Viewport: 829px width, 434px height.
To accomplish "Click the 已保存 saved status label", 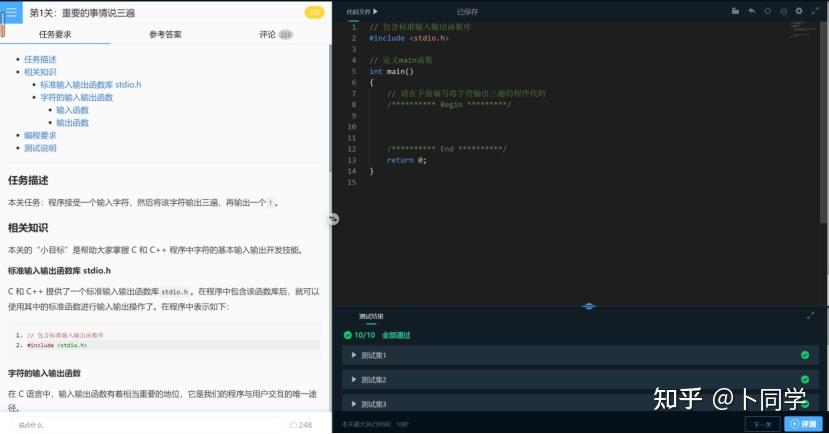I will click(x=467, y=12).
